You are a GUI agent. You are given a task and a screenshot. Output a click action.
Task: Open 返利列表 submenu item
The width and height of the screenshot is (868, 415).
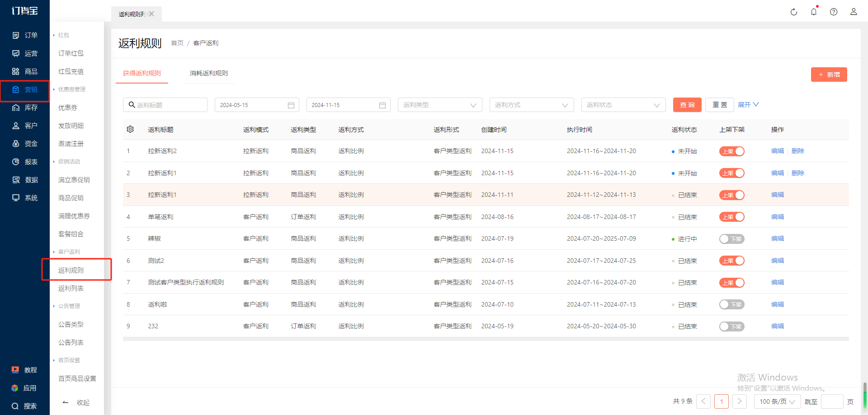pos(71,288)
